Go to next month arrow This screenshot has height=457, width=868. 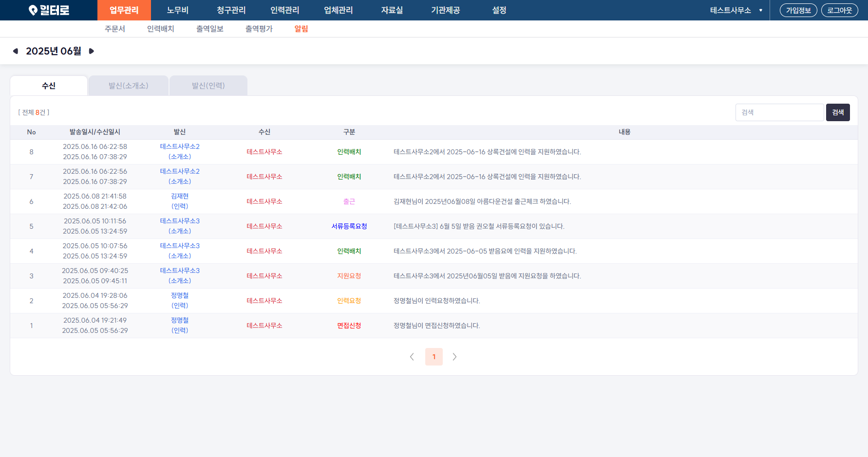(91, 51)
